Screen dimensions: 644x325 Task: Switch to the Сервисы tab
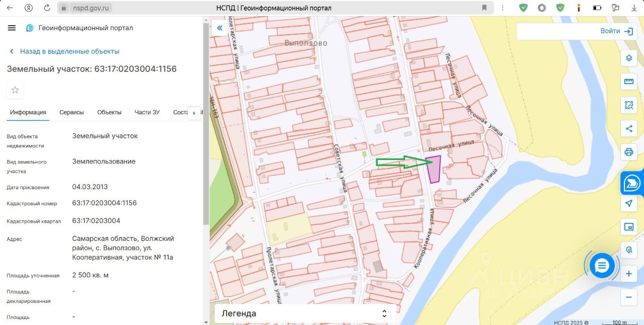tap(71, 112)
